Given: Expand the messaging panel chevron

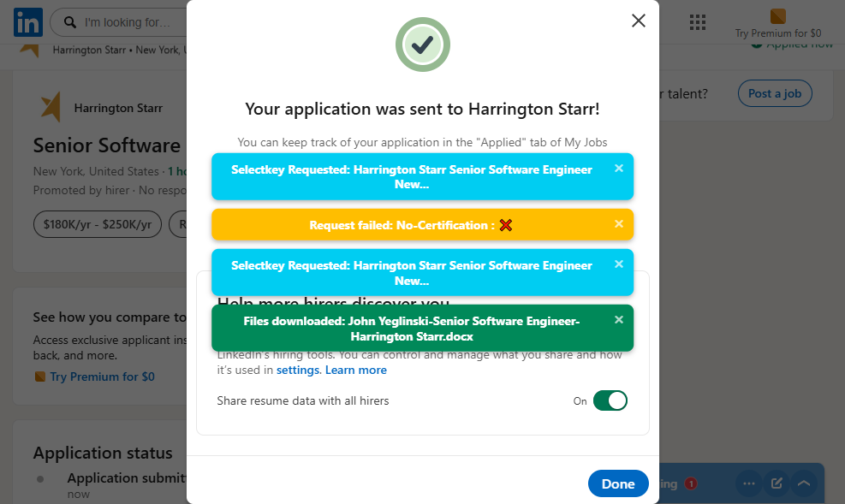Looking at the screenshot, I should (804, 483).
